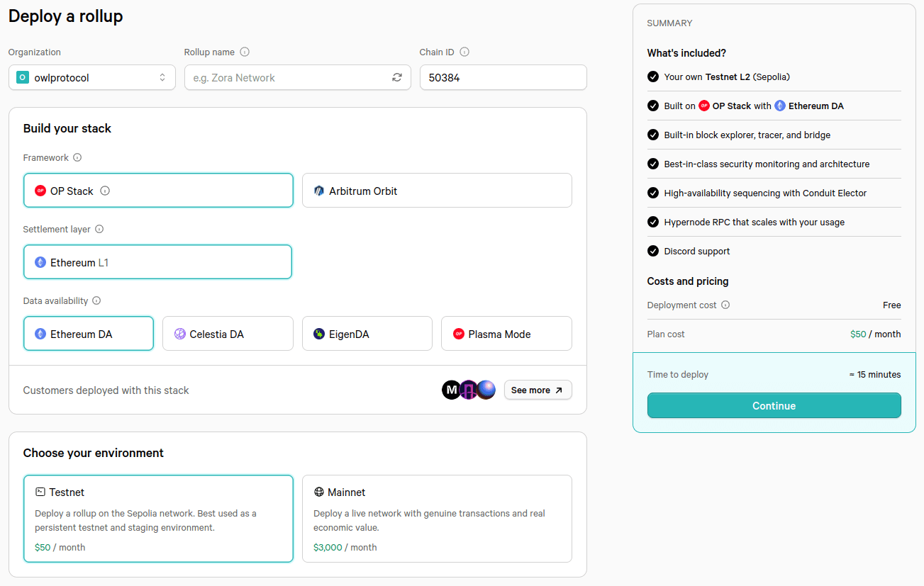Select EigenDA data availability option

pyautogui.click(x=367, y=334)
